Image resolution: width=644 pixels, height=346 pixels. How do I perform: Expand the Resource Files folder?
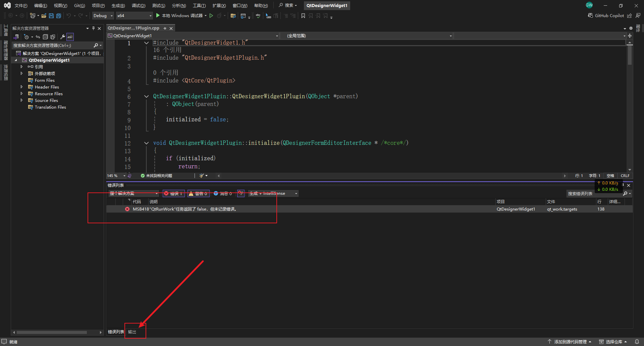[x=21, y=94]
